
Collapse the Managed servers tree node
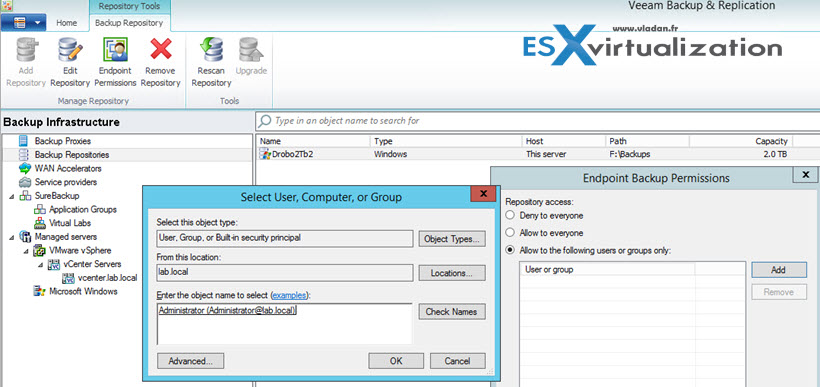[12, 237]
